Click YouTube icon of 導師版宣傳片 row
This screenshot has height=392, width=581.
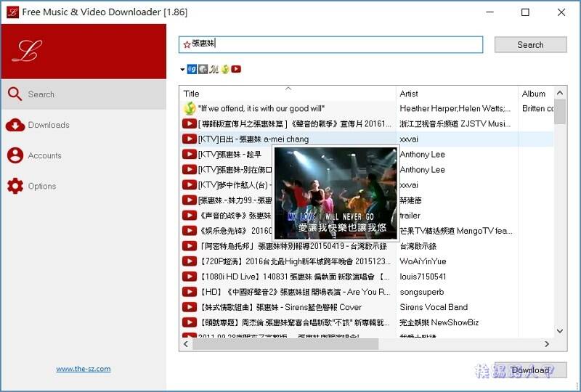[x=190, y=123]
